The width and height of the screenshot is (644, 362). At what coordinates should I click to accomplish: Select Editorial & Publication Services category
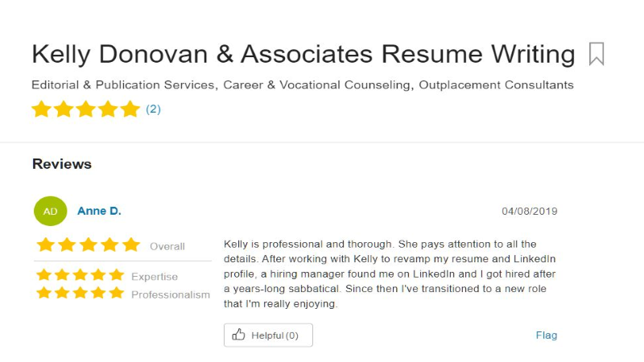123,85
